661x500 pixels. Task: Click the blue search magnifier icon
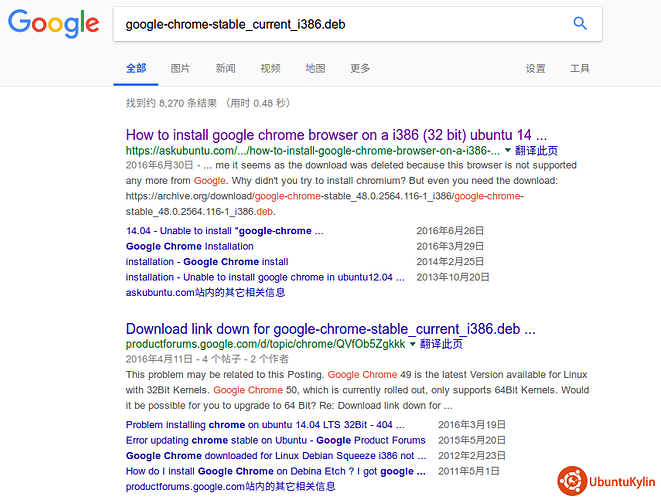[580, 23]
